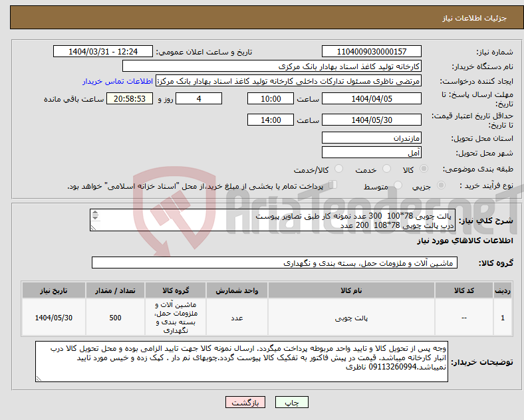Click the delivery province field مازندران
Image resolution: width=524 pixels, height=420 pixels.
[x=371, y=138]
